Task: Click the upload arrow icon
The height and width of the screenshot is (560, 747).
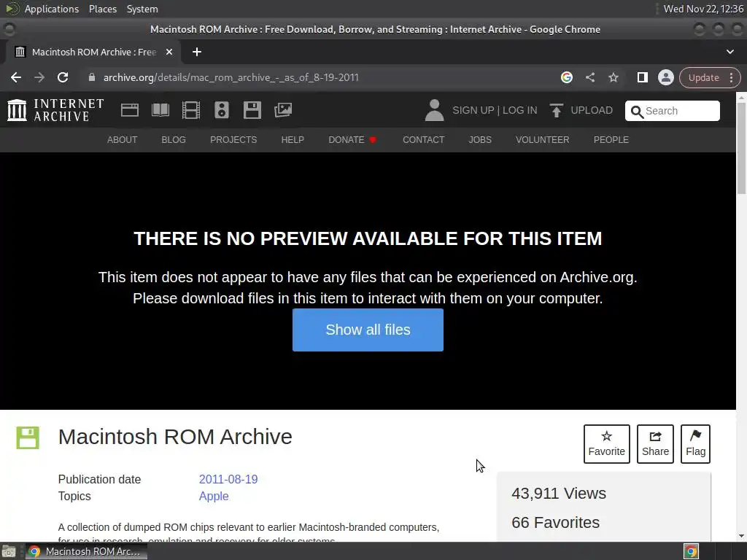Action: click(556, 110)
